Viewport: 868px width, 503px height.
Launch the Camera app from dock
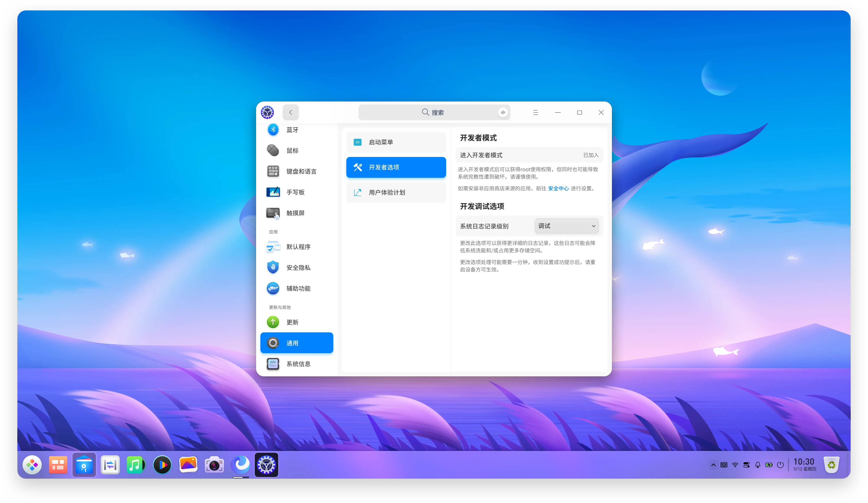click(214, 465)
